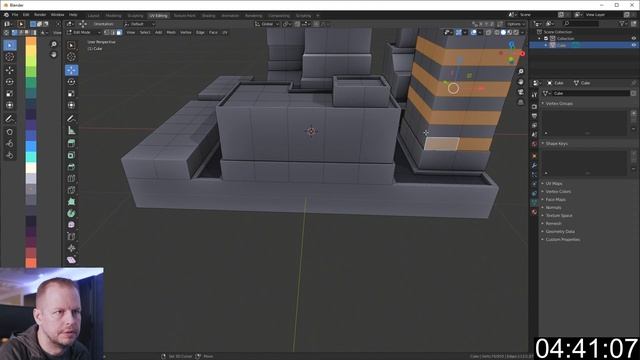Switch to the Sculpting workspace tab
The width and height of the screenshot is (640, 360).
point(136,16)
